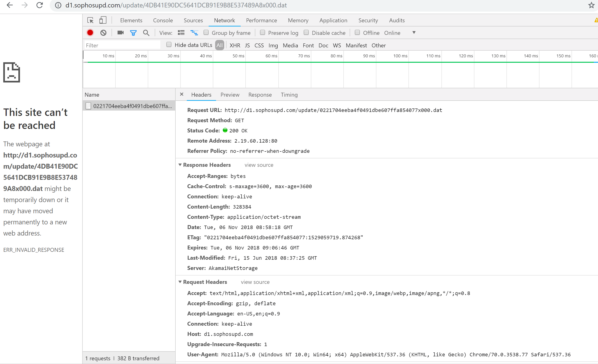Stop recording network log red button

pyautogui.click(x=90, y=33)
